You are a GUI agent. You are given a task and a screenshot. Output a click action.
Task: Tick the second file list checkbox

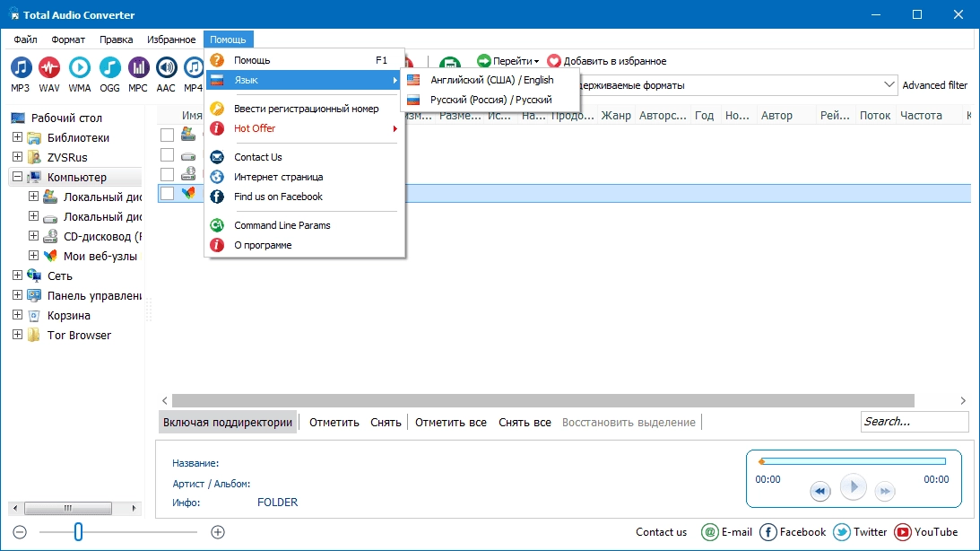point(167,154)
